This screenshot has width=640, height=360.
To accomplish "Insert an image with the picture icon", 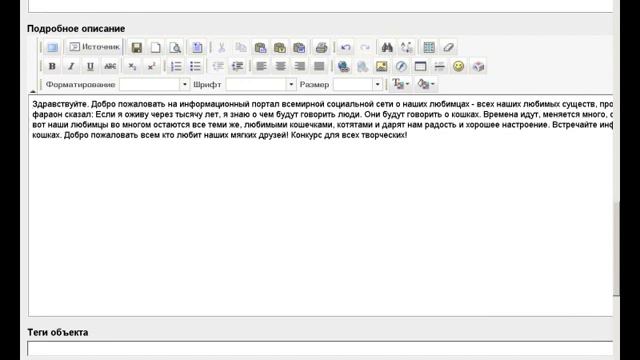I will [x=382, y=66].
